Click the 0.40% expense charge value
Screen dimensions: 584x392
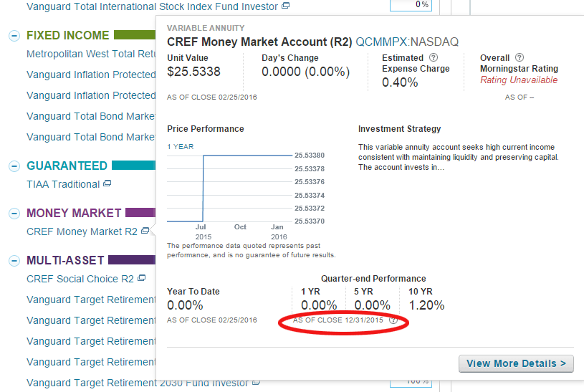(400, 82)
